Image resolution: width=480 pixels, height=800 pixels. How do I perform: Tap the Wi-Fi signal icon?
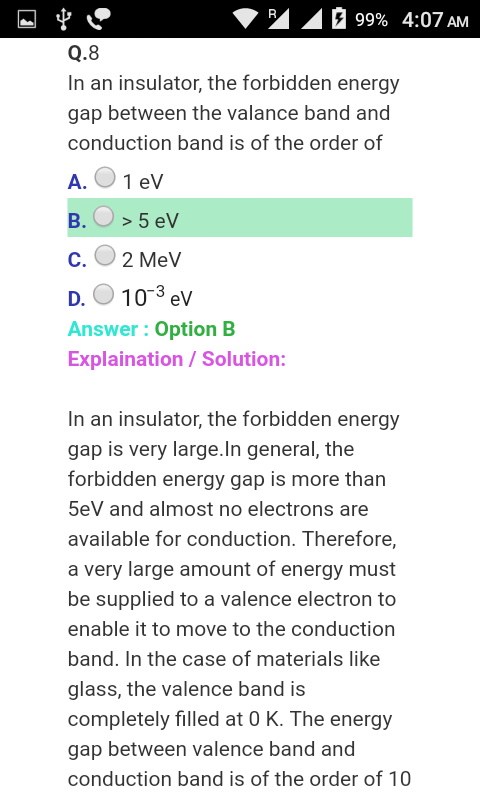(x=245, y=19)
